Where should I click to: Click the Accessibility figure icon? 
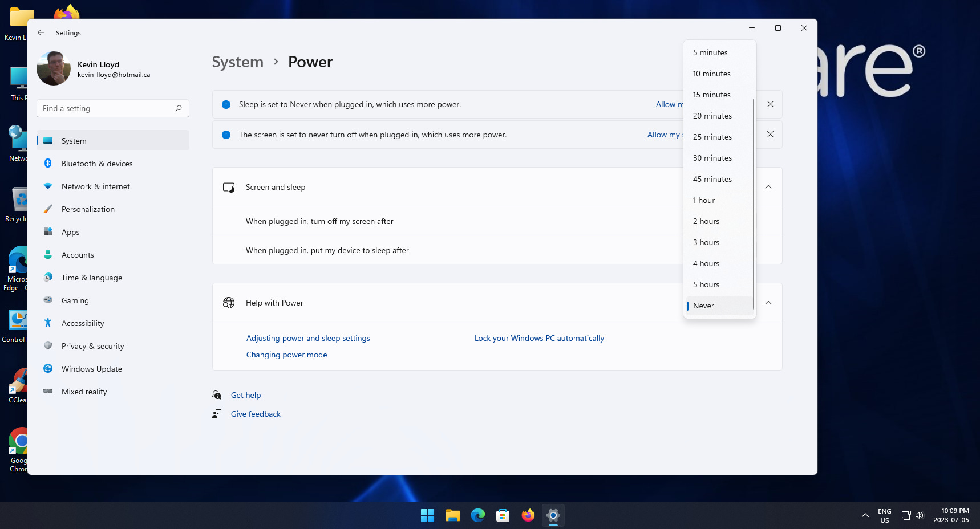pyautogui.click(x=48, y=323)
